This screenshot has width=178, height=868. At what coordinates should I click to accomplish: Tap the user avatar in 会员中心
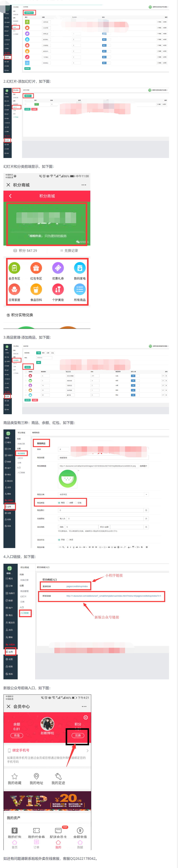(47, 724)
